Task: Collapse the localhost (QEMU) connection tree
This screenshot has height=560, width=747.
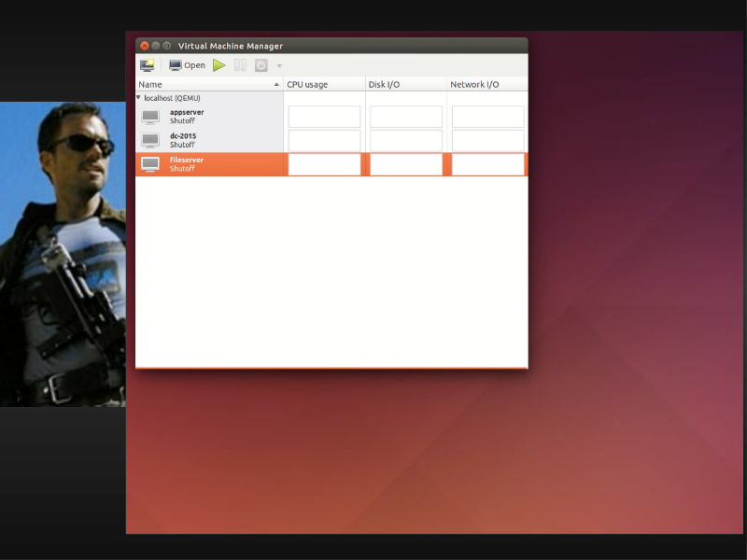Action: tap(138, 98)
